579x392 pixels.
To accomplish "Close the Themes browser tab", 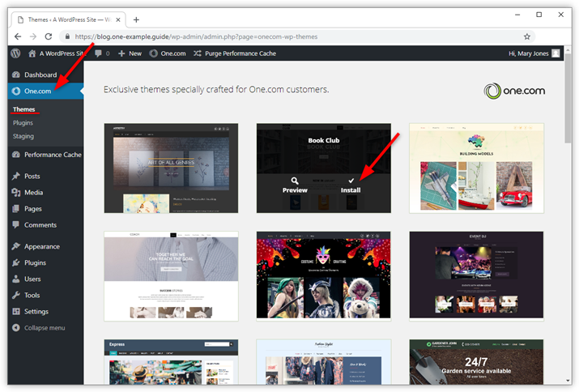I will pos(118,19).
